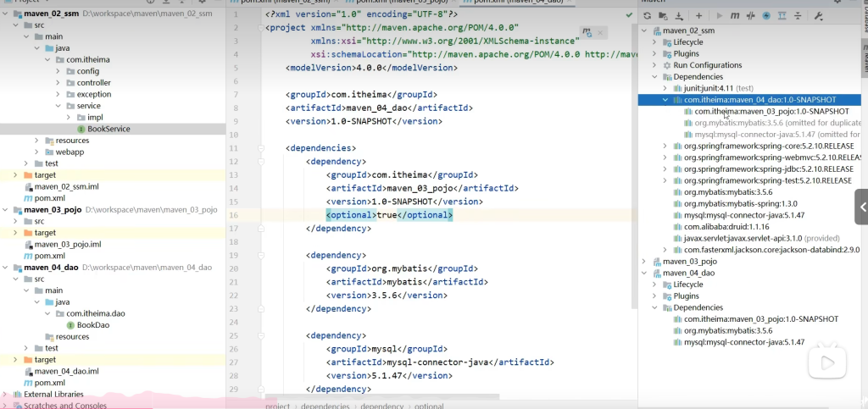Screen dimensions: 868x409
Task: Expand the Lifecycle node under maven_02_ssm
Action: [654, 41]
